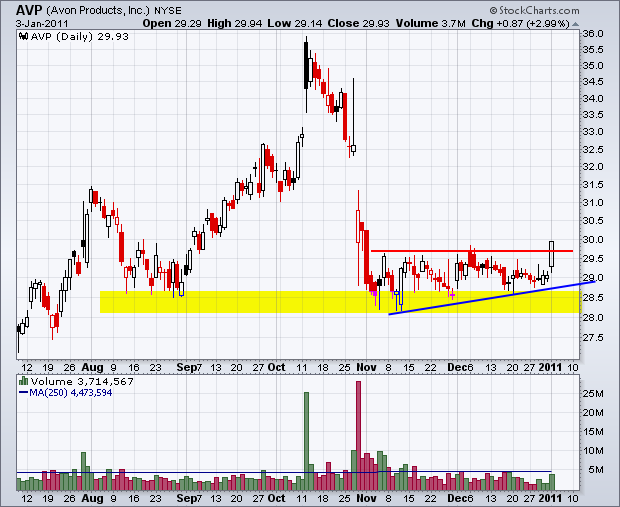620x507 pixels.
Task: Click the 10M volume axis label
Action: click(x=593, y=450)
